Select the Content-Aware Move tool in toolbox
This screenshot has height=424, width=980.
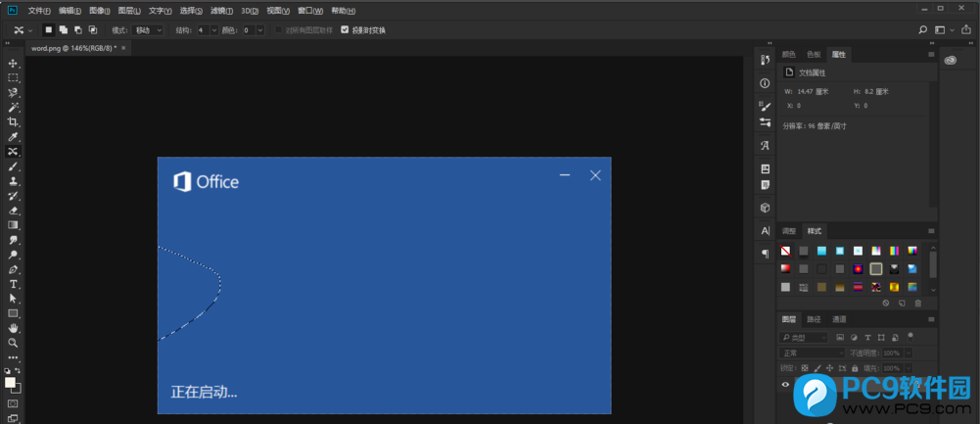pyautogui.click(x=13, y=152)
